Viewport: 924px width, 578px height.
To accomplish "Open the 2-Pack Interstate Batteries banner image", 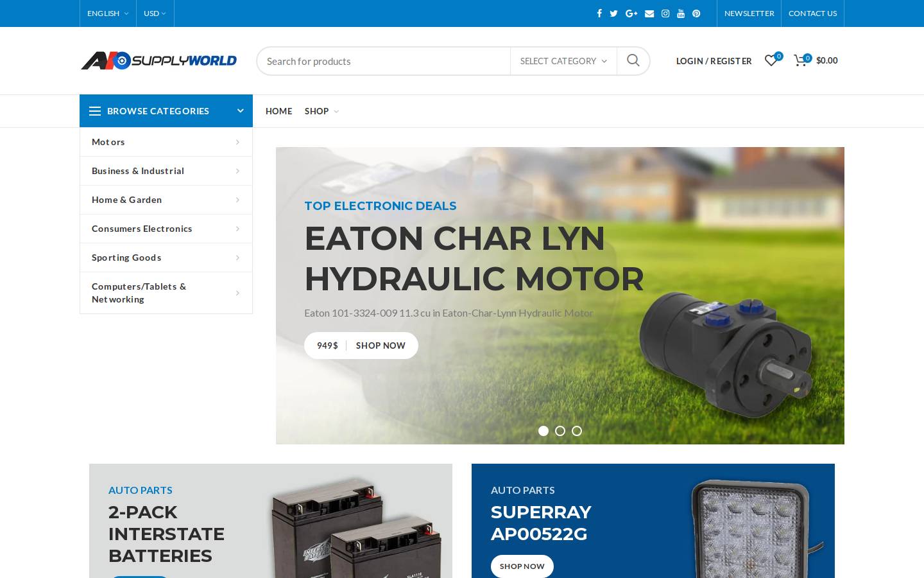I will [357, 528].
